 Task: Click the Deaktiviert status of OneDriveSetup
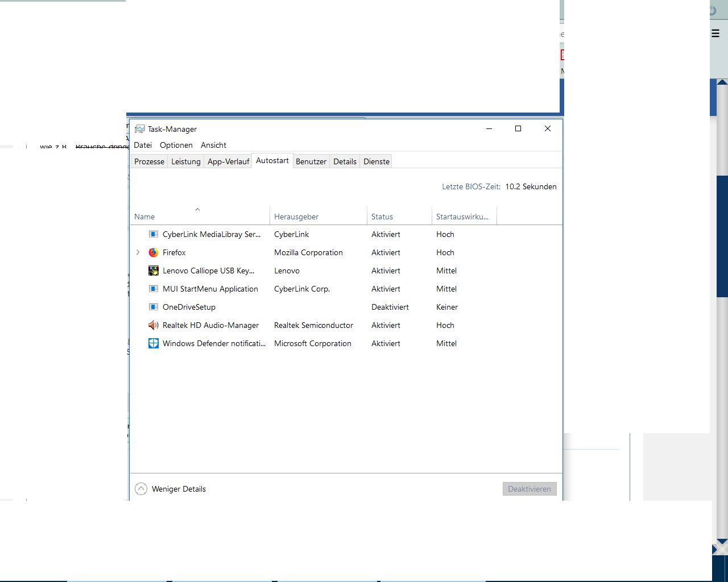[390, 307]
